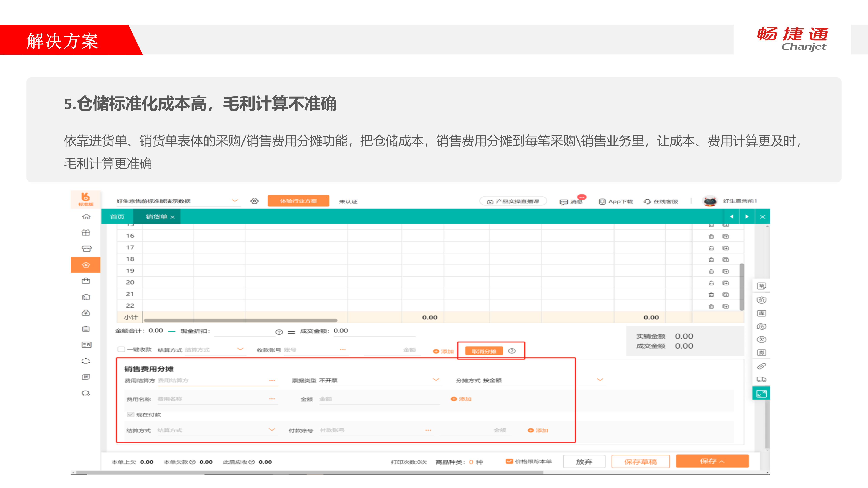
Task: Delete row 16 using trash icon
Action: point(711,236)
